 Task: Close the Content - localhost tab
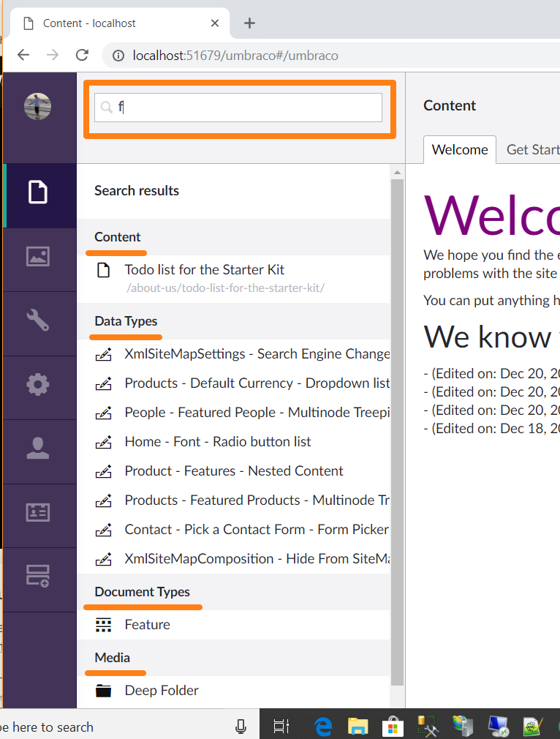(215, 23)
